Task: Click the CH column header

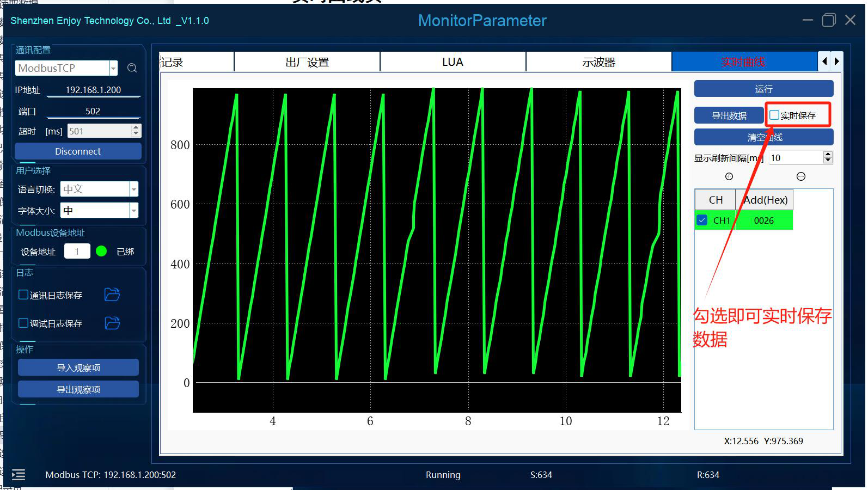Action: tap(716, 200)
